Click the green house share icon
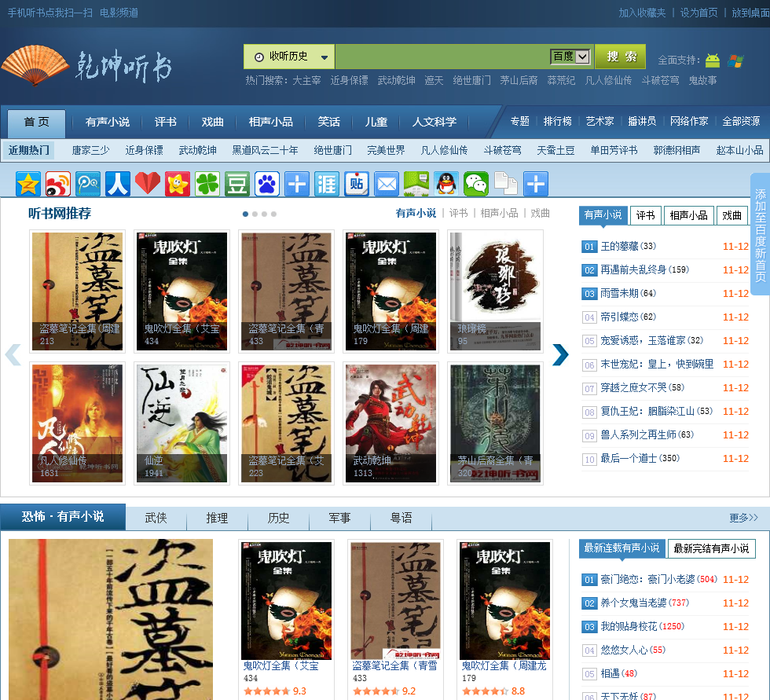The image size is (770, 700). click(x=416, y=184)
